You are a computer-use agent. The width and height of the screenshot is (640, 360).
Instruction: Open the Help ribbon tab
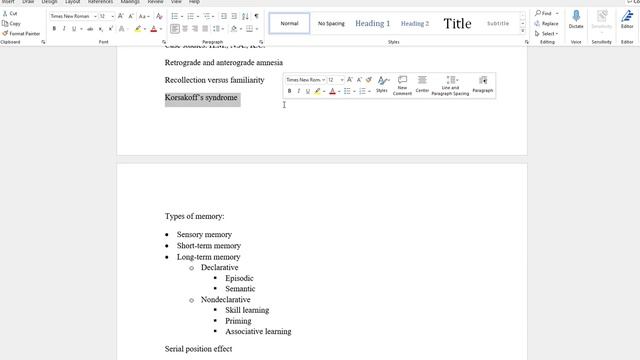194,2
